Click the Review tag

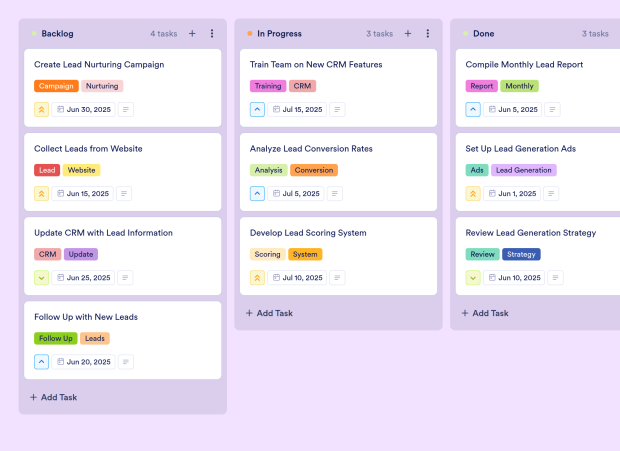point(482,254)
